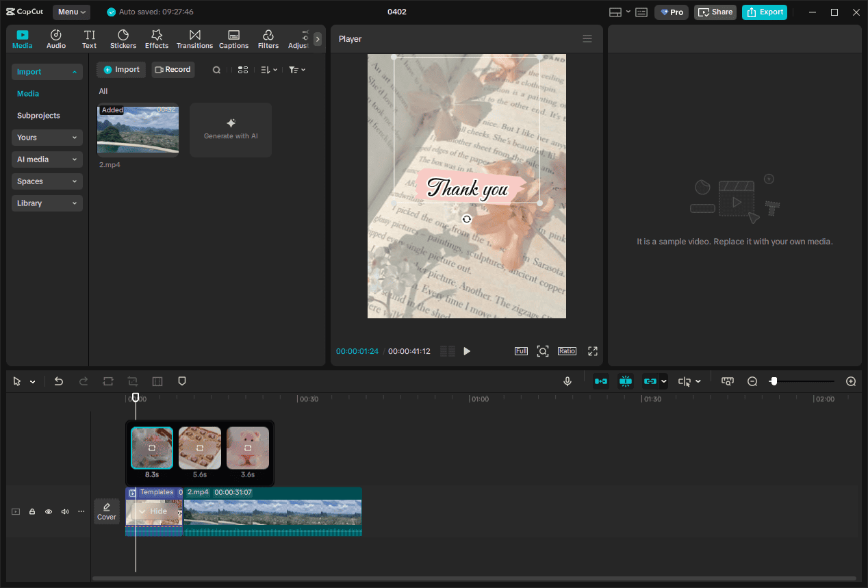Select the 2.mp4 thumbnail in the media panel
This screenshot has height=588, width=868.
(138, 129)
